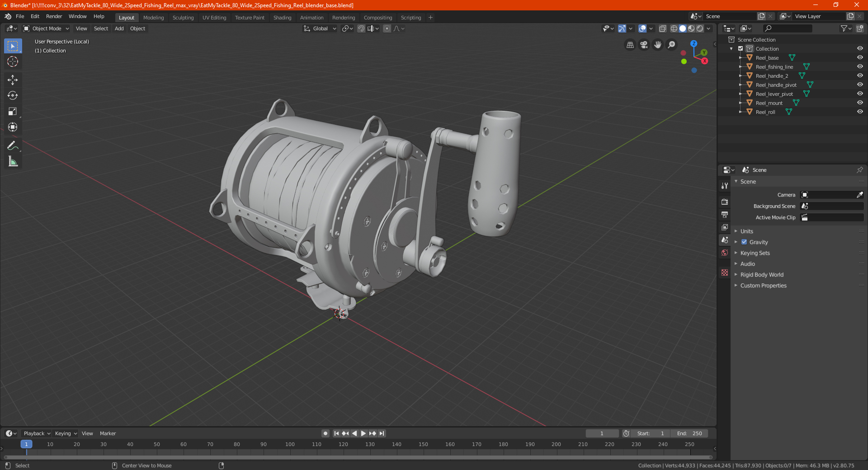
Task: Hide Reel_handle_2 in viewport
Action: (x=860, y=75)
